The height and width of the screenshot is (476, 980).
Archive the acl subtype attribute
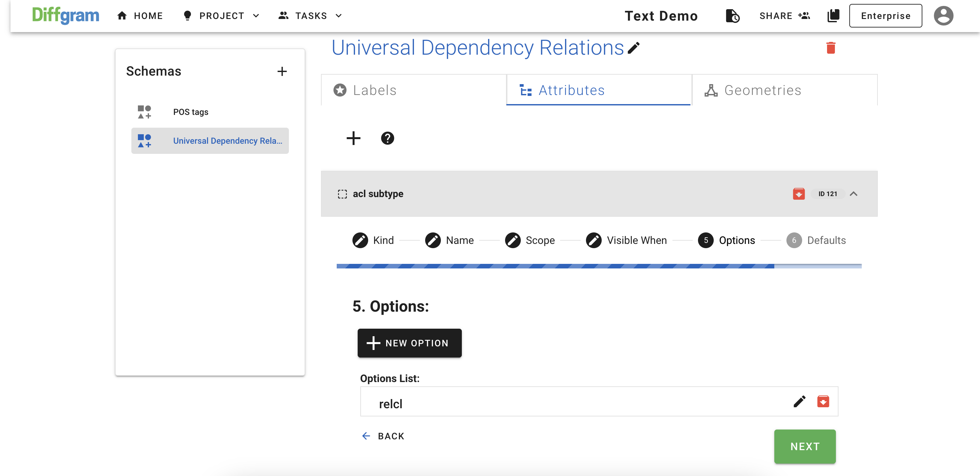[x=799, y=194]
